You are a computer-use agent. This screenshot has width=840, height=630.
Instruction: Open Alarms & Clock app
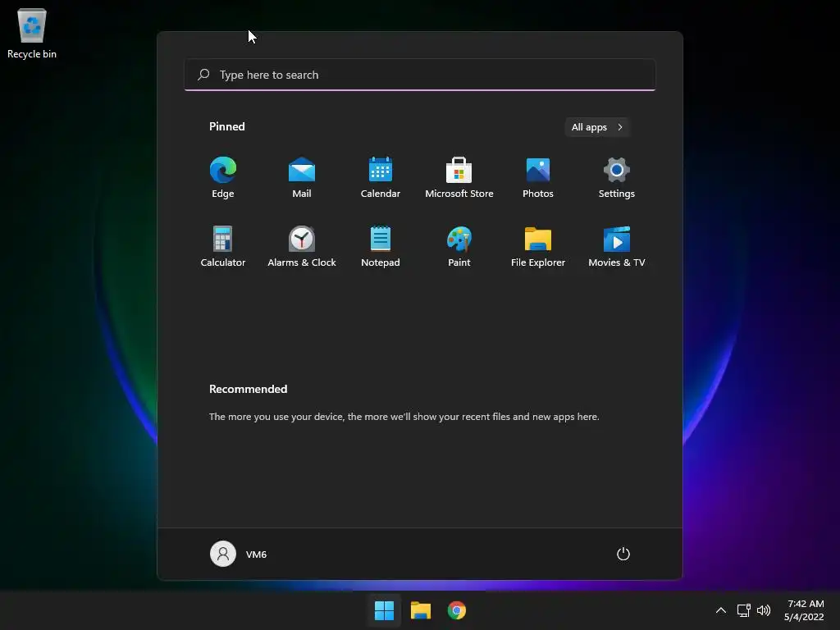tap(302, 246)
